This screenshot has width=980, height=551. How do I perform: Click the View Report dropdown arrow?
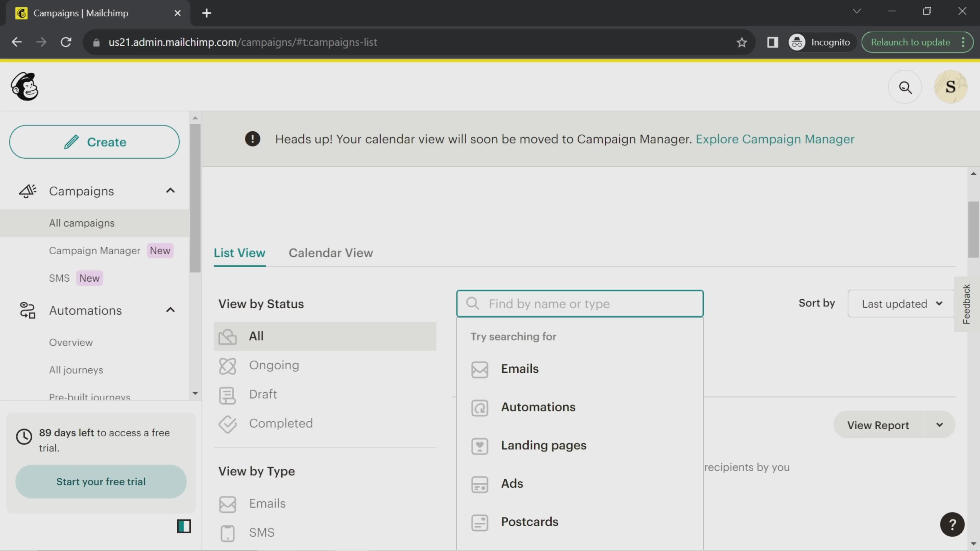coord(940,424)
